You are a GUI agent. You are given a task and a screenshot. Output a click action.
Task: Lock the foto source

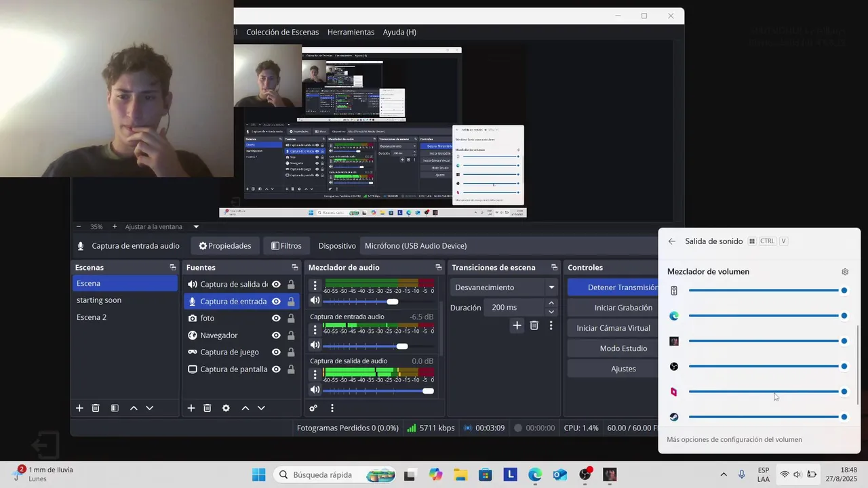(291, 319)
